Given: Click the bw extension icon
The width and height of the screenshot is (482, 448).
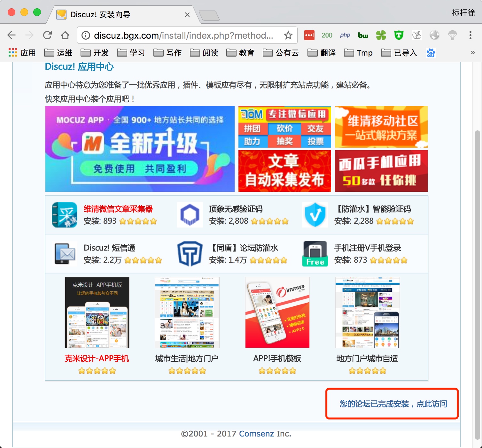Looking at the screenshot, I should coord(363,35).
